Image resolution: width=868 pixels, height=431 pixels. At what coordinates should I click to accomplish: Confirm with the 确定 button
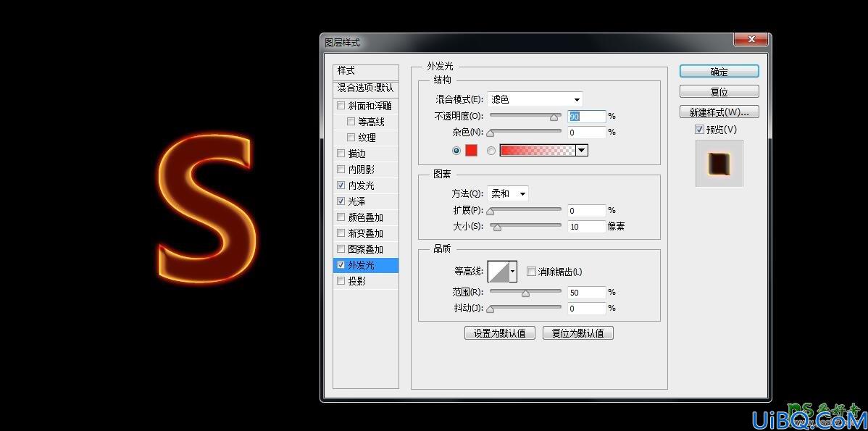pyautogui.click(x=719, y=72)
